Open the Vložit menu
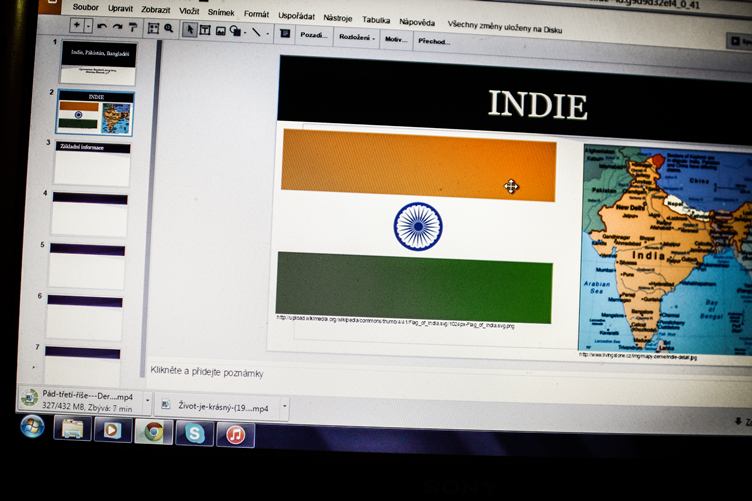 click(x=189, y=11)
